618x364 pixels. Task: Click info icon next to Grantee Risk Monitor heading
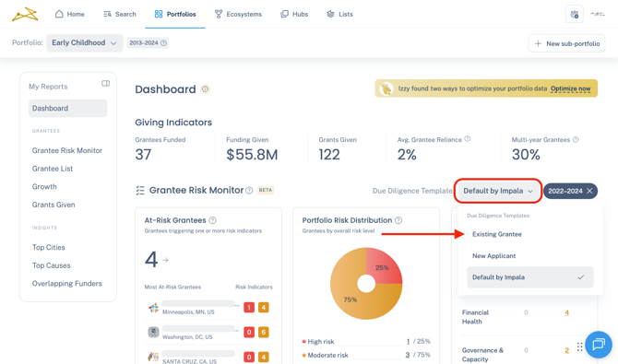(x=249, y=191)
